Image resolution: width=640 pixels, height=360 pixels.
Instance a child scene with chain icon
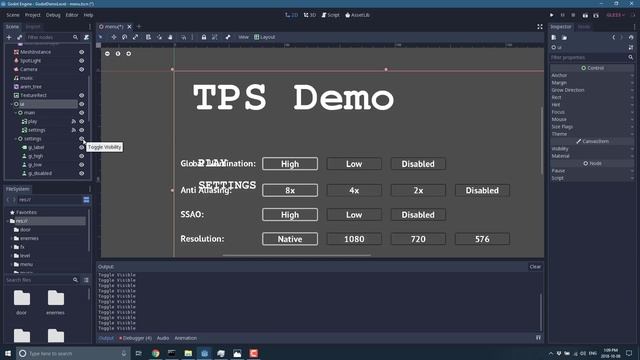19,37
